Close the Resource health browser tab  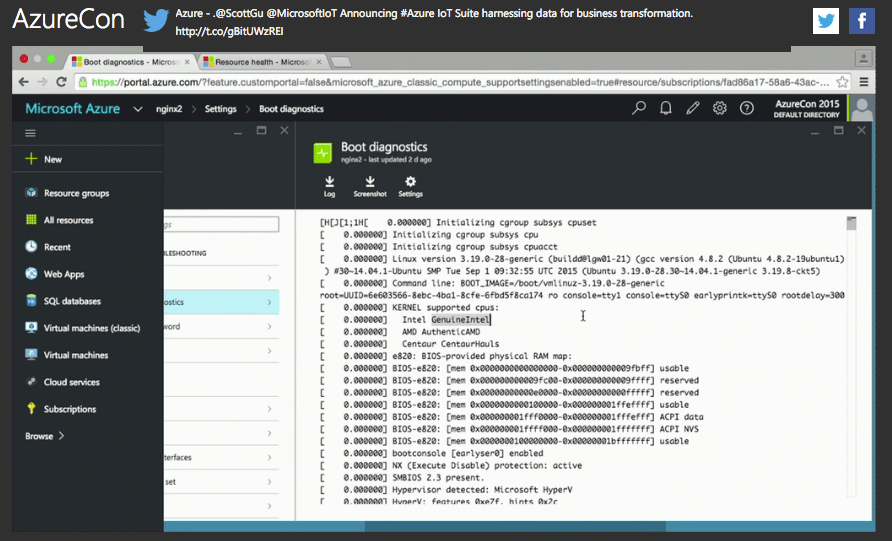click(319, 61)
